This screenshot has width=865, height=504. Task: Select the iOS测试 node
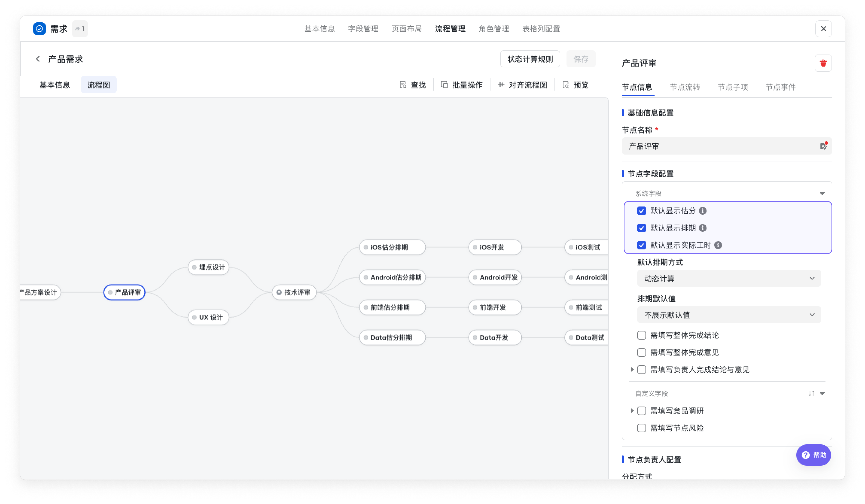[x=586, y=247]
